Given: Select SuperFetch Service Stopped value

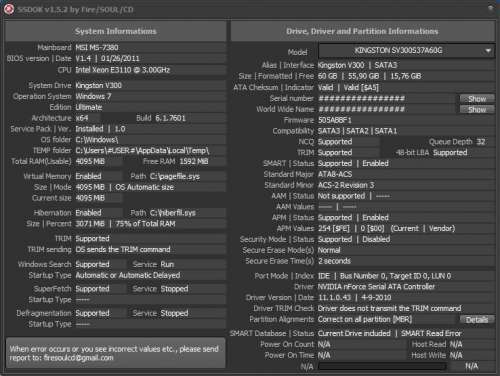Looking at the screenshot, I should coord(174,289).
